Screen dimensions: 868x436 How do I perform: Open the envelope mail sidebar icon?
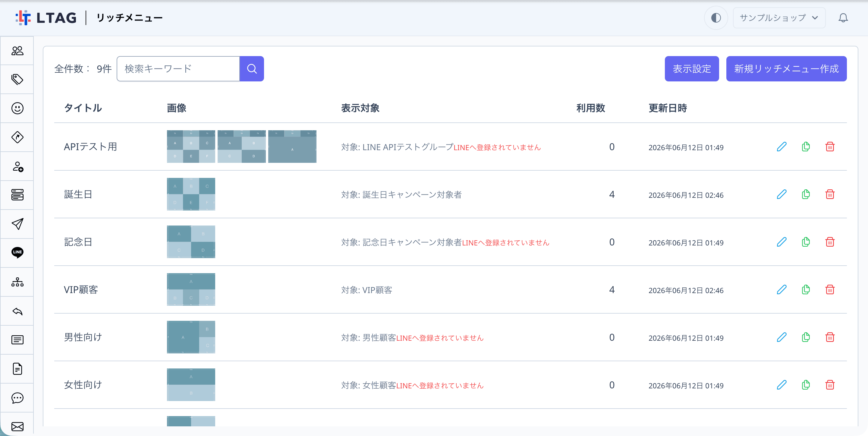tap(17, 427)
